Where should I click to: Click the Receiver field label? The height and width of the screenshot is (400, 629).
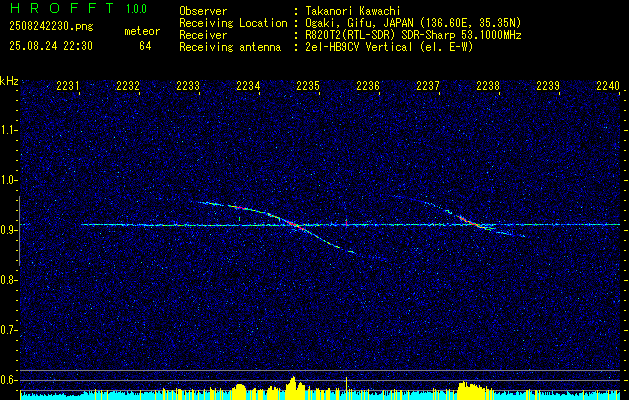[x=203, y=35]
